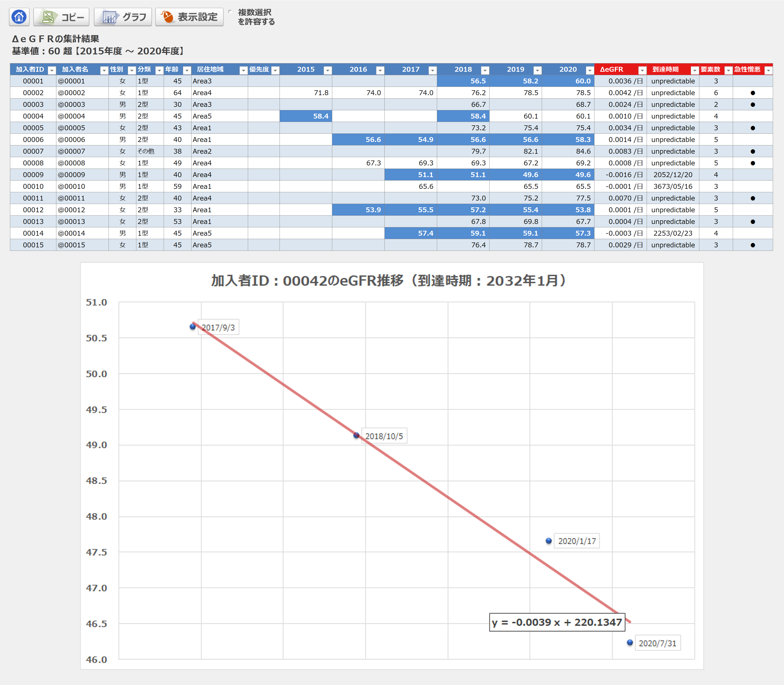This screenshot has height=685, width=784.
Task: Enable 複数選択を許容する checkbox
Action: point(230,12)
